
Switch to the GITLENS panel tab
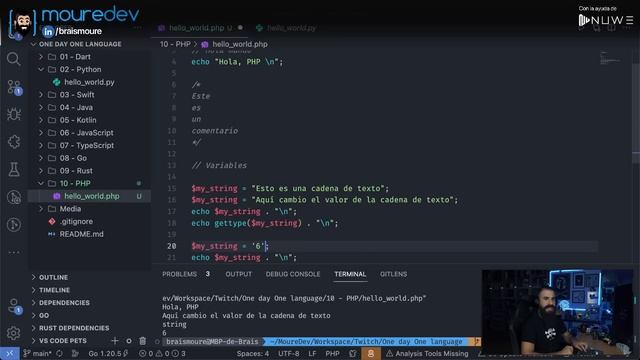pyautogui.click(x=393, y=274)
